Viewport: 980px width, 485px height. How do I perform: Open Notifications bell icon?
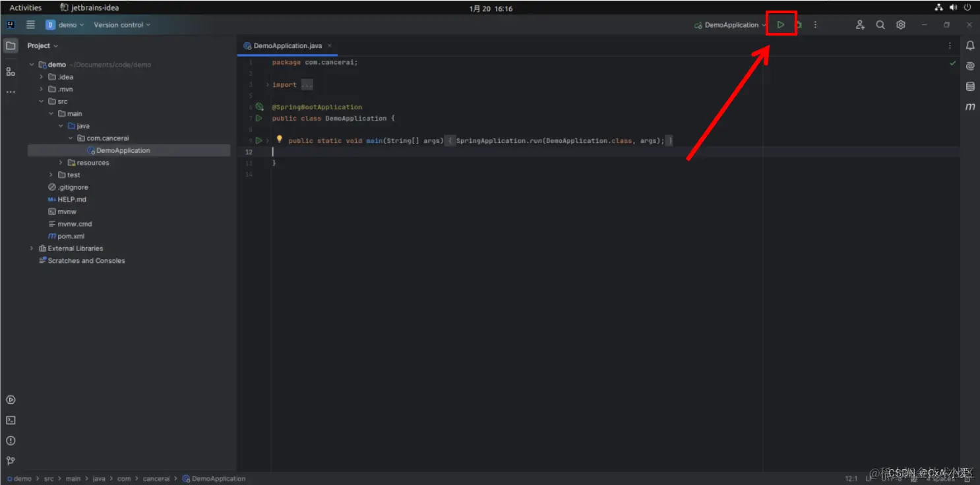(970, 45)
